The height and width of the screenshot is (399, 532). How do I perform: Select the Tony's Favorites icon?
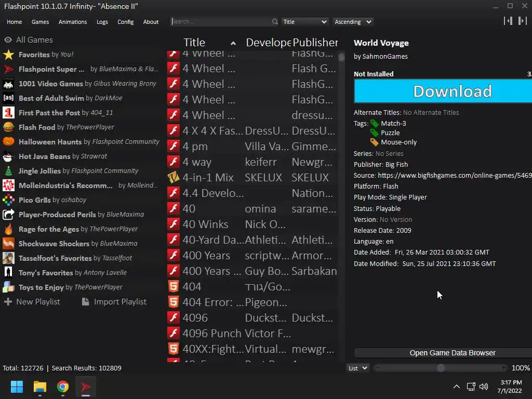(8, 272)
